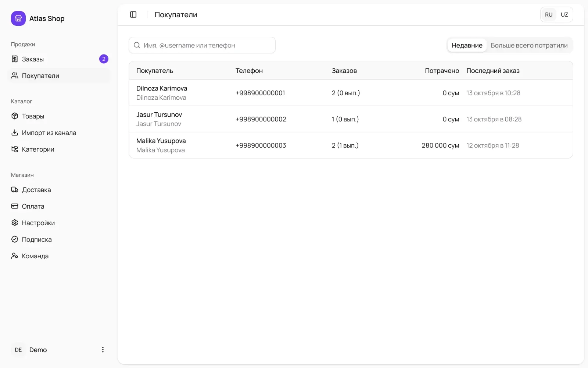Click the Atlas Shop store logo icon
Viewport: 588px width, 368px height.
point(18,18)
